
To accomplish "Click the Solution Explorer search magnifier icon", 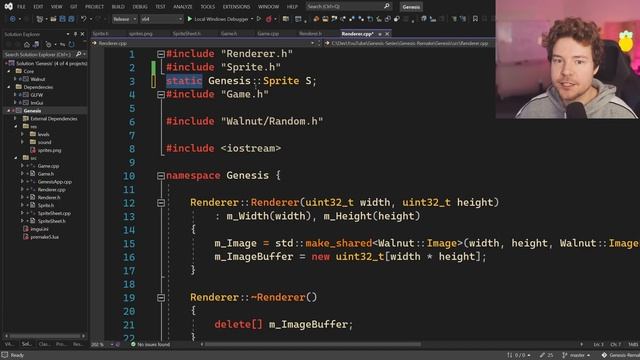I will (x=78, y=54).
